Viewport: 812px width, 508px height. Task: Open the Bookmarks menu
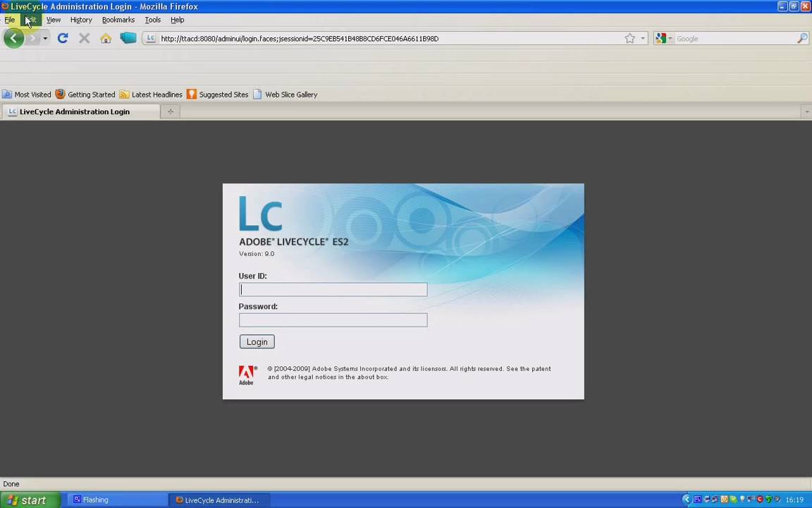pyautogui.click(x=118, y=20)
